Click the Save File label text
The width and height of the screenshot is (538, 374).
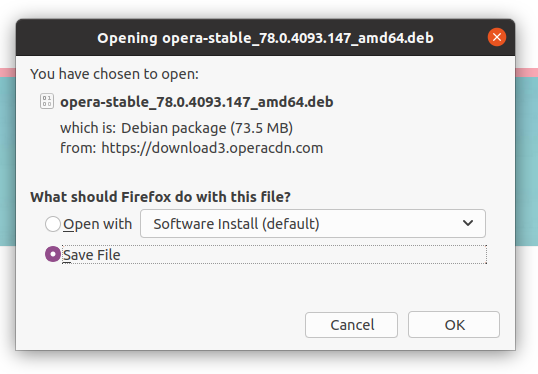92,255
